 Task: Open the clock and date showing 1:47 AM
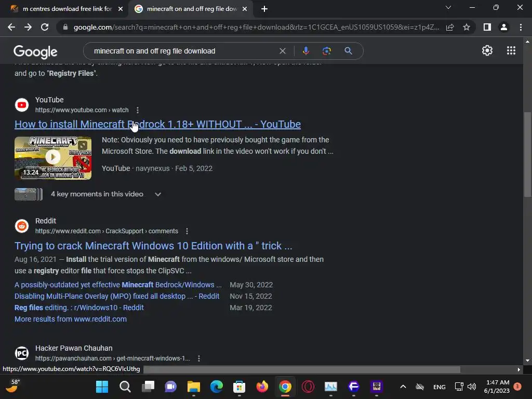coord(497,387)
